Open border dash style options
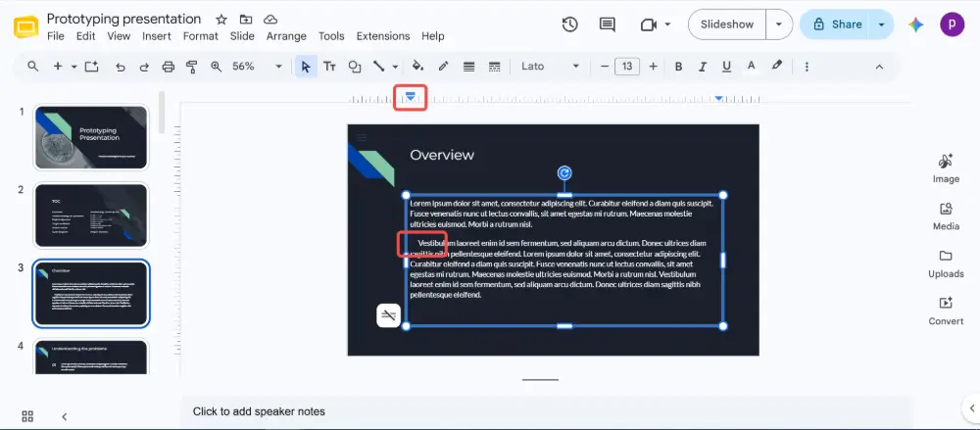Screen dimensions: 980x430 point(494,67)
